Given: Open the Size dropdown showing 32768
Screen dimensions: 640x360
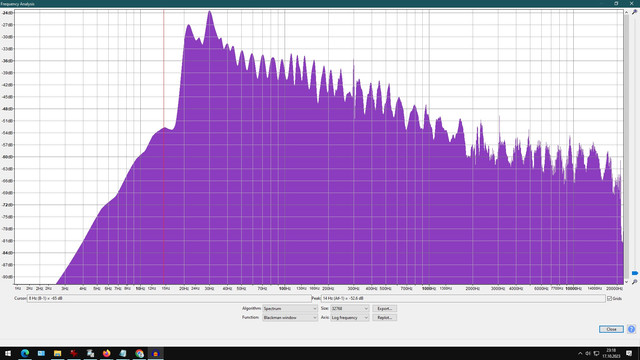Looking at the screenshot, I should 350,309.
